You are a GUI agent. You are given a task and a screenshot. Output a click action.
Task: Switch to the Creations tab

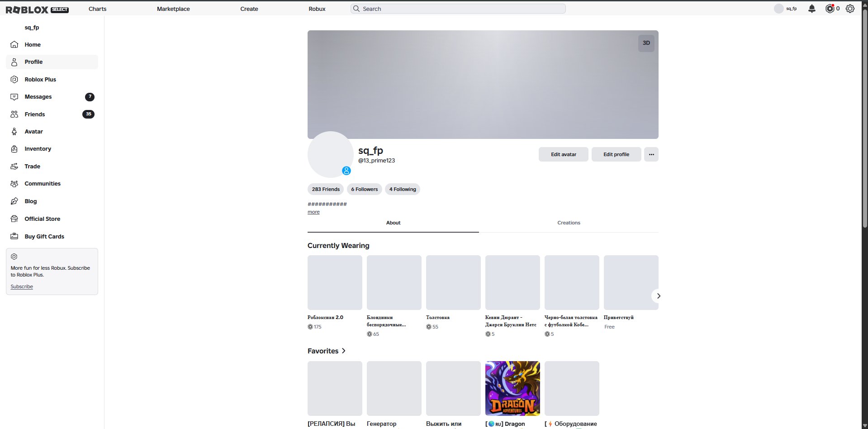(569, 223)
